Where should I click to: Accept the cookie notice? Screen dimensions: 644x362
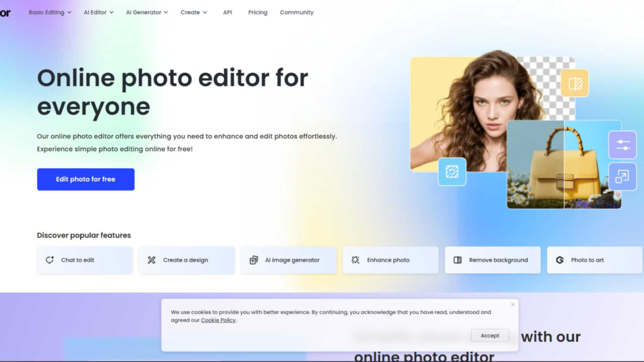tap(490, 336)
